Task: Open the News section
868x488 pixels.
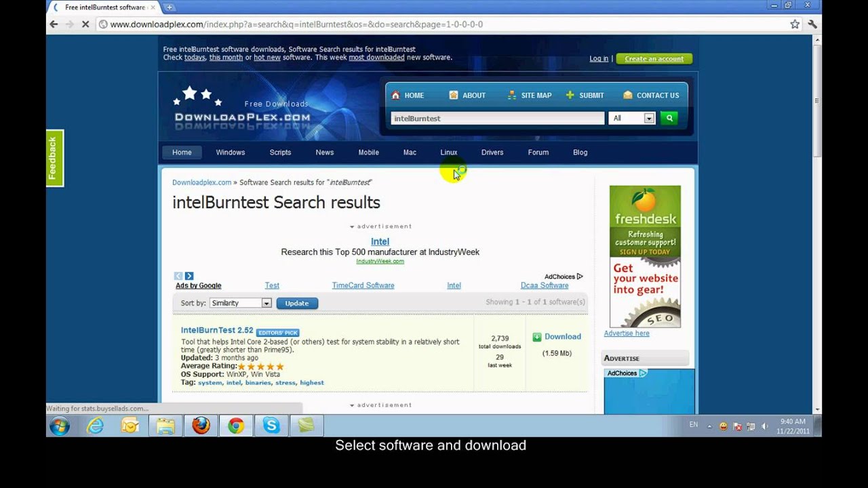Action: [325, 152]
